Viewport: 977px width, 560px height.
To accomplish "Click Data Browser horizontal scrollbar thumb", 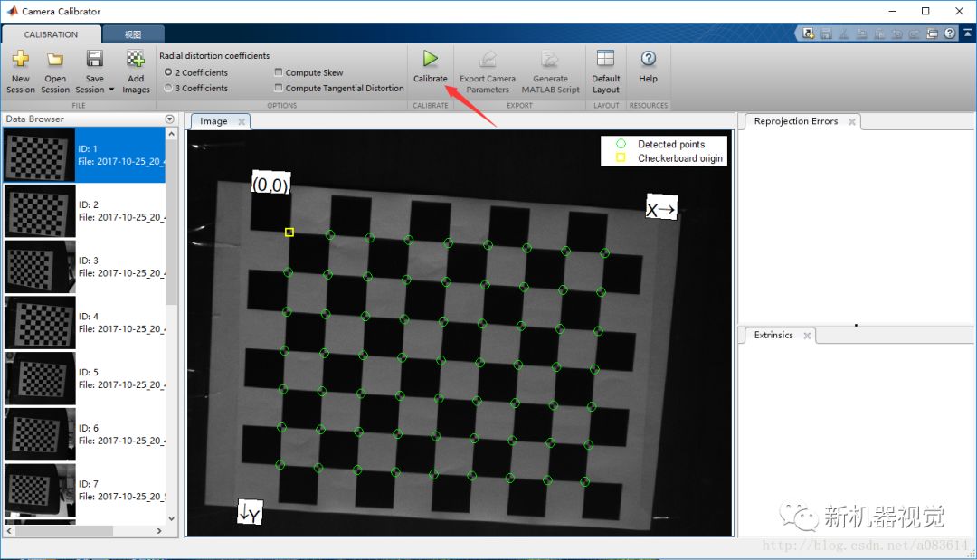I will click(x=64, y=531).
